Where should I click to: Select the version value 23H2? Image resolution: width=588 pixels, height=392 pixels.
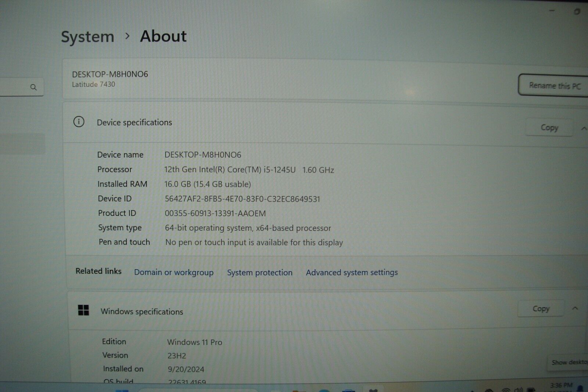[x=177, y=356]
